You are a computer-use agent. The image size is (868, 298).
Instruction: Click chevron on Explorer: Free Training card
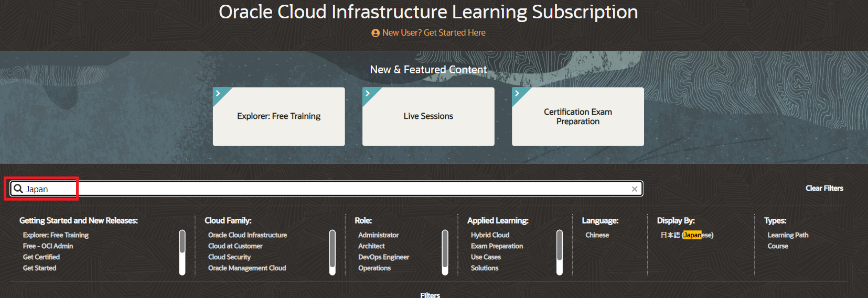coord(218,93)
